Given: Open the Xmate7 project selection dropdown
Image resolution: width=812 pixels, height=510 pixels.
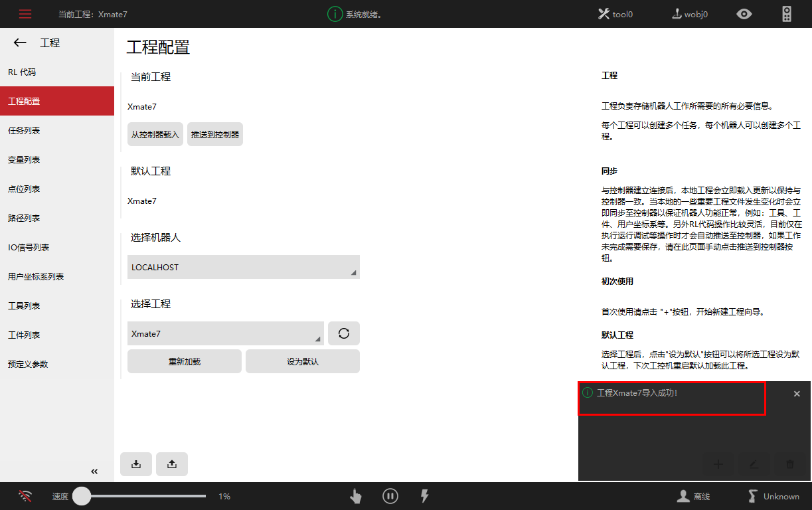Looking at the screenshot, I should click(226, 333).
